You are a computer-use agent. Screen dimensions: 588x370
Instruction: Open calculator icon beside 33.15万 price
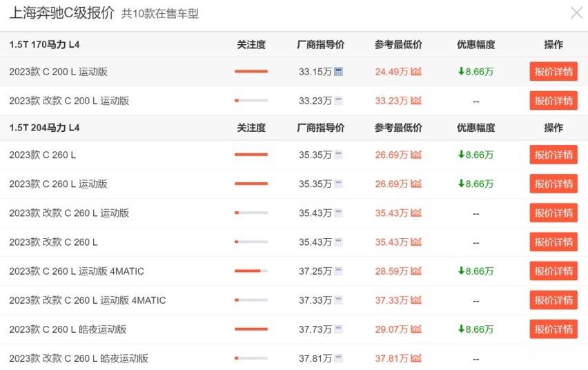[338, 72]
